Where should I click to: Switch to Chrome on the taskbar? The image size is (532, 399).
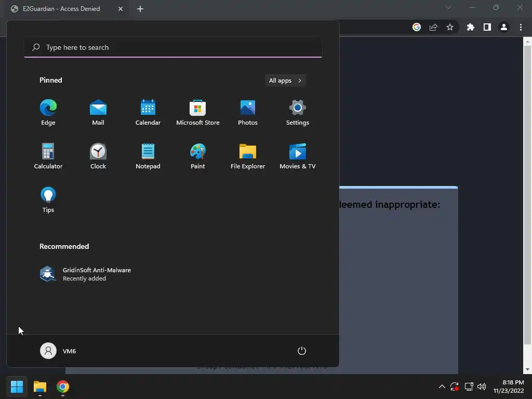pyautogui.click(x=63, y=387)
